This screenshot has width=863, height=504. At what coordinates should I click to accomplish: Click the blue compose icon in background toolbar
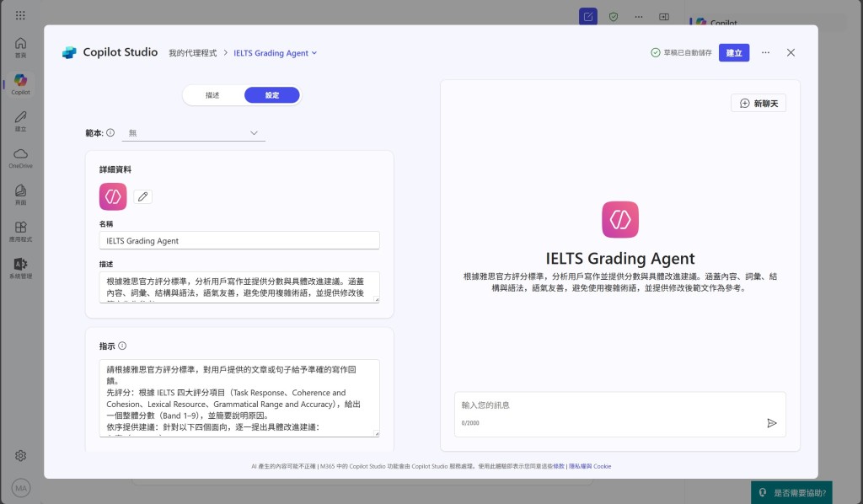pos(587,17)
